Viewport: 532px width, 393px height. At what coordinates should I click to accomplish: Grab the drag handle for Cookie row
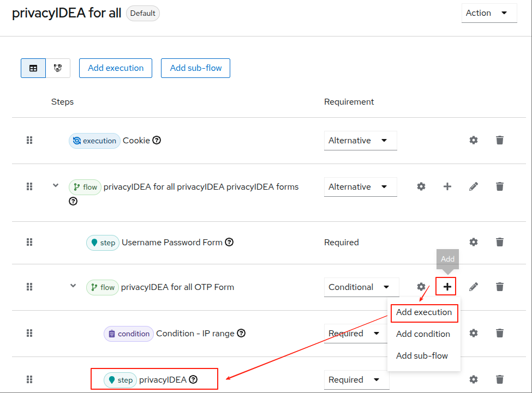30,140
